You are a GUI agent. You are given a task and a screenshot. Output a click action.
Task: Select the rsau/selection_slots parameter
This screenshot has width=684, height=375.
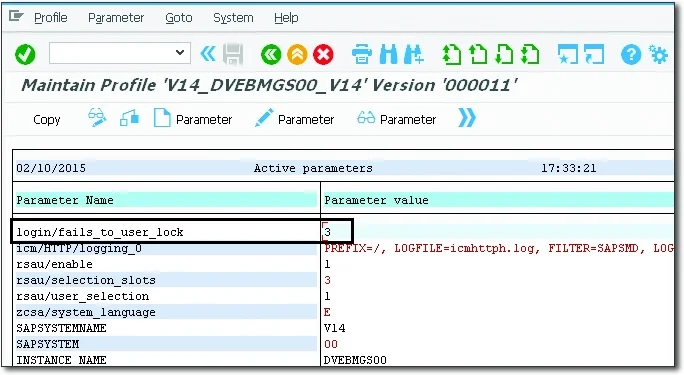click(x=86, y=280)
